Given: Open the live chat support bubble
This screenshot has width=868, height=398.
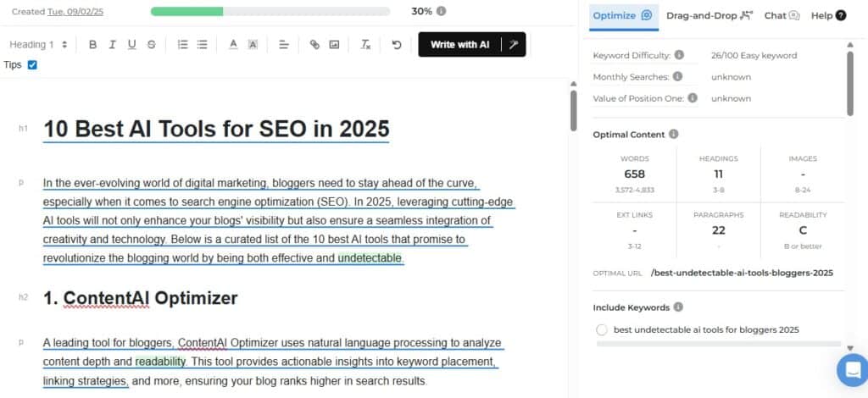Looking at the screenshot, I should [853, 369].
